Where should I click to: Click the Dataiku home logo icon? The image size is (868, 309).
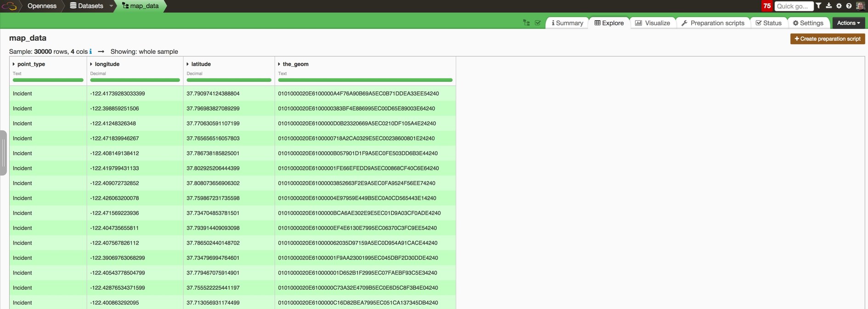9,6
